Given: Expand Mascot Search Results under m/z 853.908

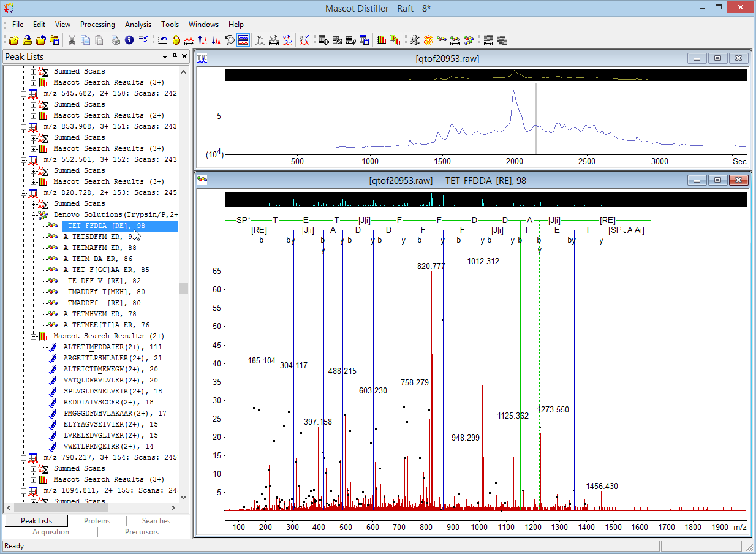Looking at the screenshot, I should pyautogui.click(x=34, y=148).
